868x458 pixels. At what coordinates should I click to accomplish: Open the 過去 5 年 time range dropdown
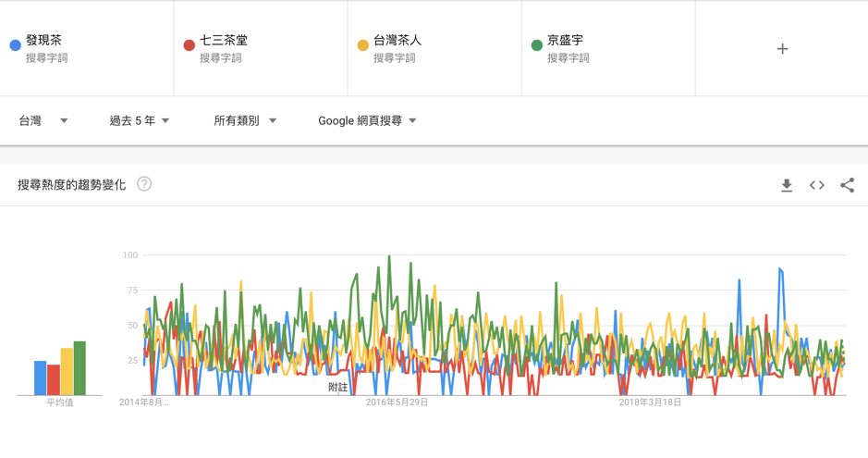click(139, 120)
